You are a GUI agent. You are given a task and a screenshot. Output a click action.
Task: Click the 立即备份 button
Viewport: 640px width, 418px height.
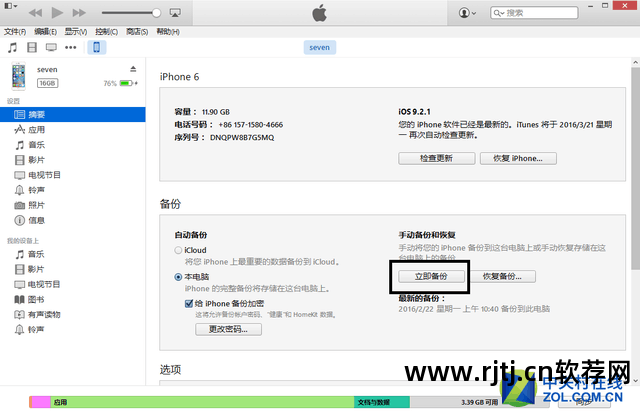(x=431, y=276)
